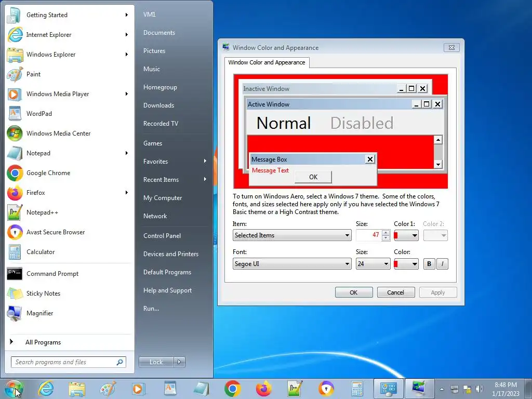
Task: Toggle bold font style button
Action: click(429, 263)
